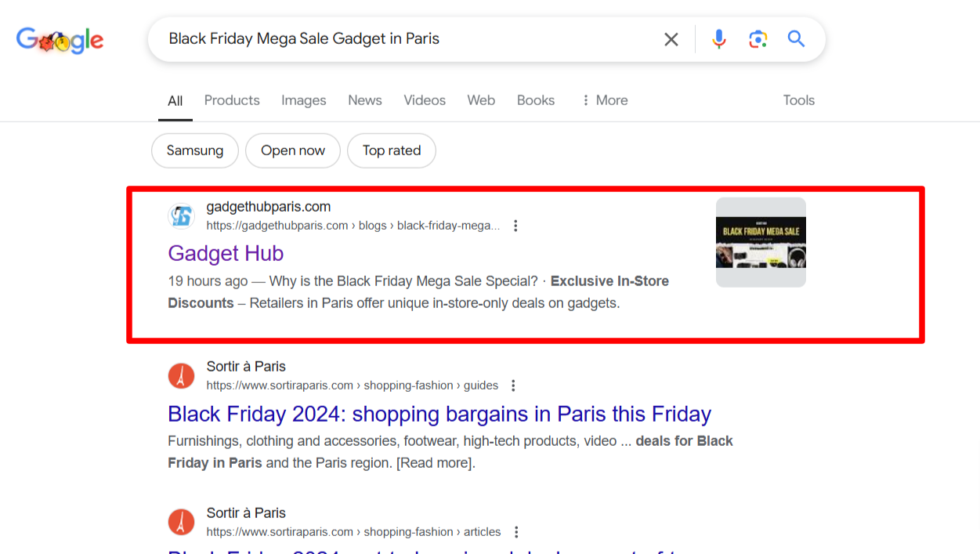Click the Black Friday Mega Sale thumbnail

(761, 242)
